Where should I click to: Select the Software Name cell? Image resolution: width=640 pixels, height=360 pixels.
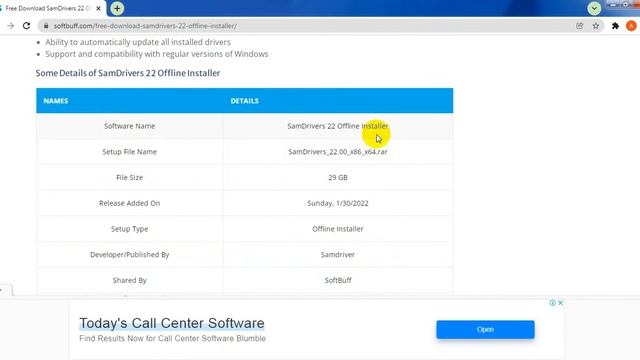[129, 126]
